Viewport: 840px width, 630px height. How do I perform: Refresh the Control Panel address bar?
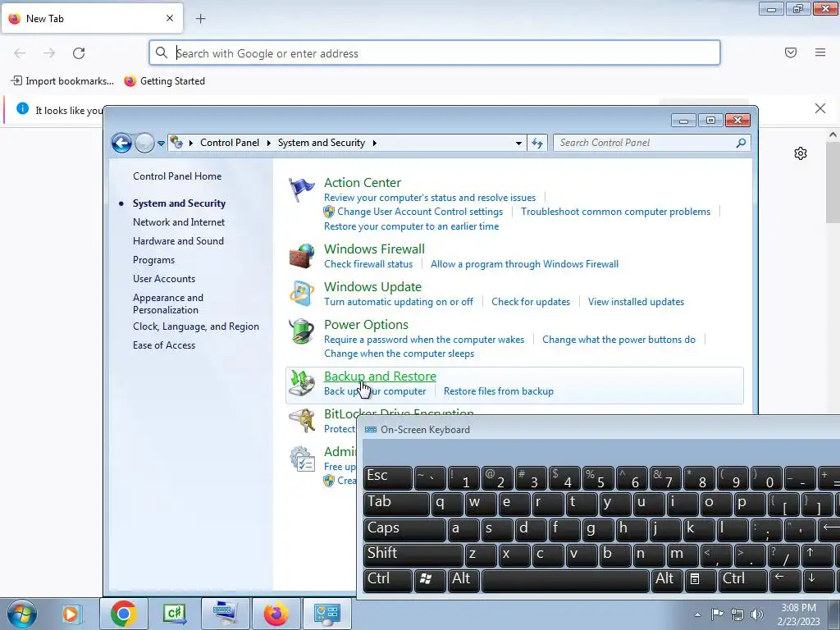point(537,143)
